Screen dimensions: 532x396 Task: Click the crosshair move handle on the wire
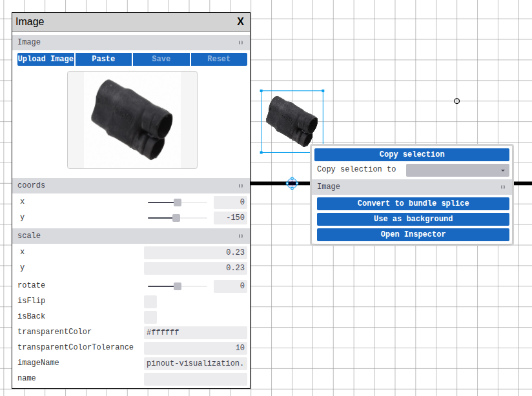tap(292, 183)
